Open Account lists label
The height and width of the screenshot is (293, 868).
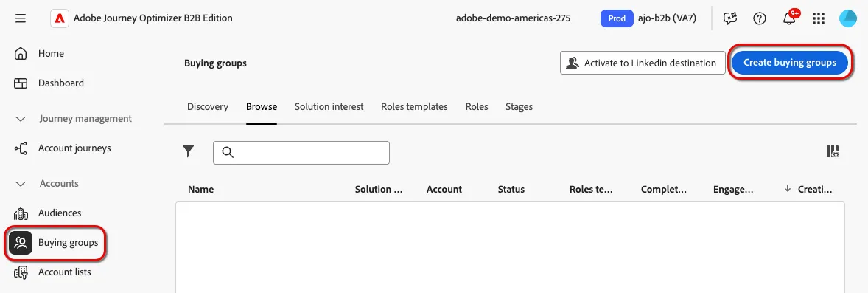(65, 272)
